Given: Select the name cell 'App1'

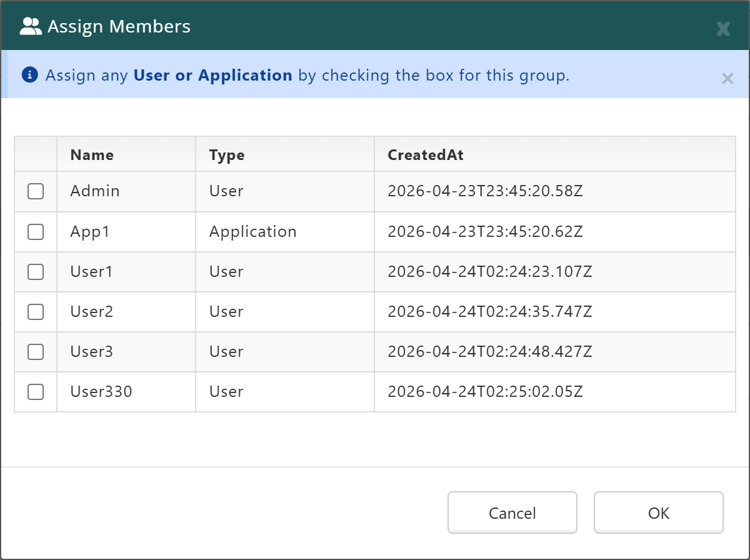Looking at the screenshot, I should pyautogui.click(x=126, y=232).
